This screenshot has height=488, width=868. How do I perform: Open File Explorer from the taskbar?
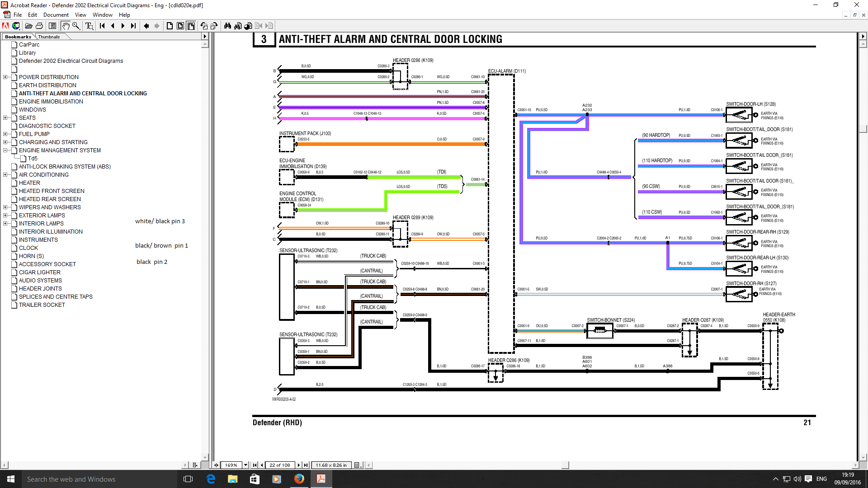[x=232, y=479]
